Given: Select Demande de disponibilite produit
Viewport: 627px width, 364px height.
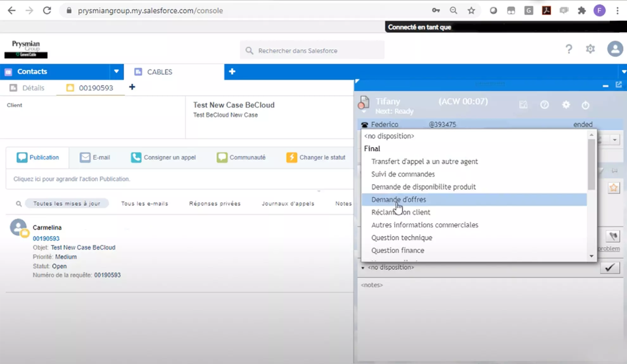Looking at the screenshot, I should point(474,187).
